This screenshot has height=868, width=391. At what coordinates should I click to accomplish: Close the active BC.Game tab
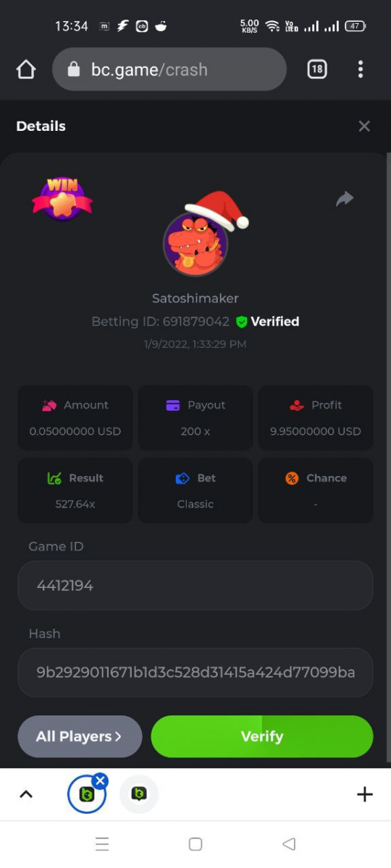100,781
